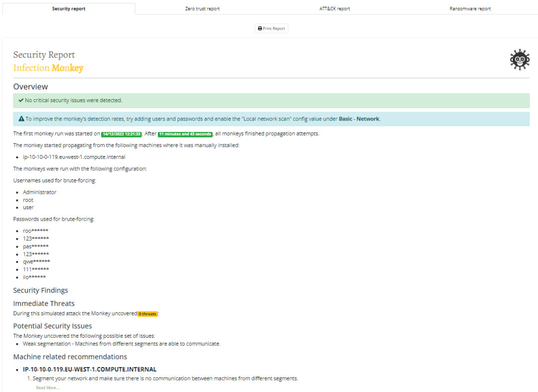Click the Segment your network recommendation text
Screen dimensions: 538x392
[165, 379]
